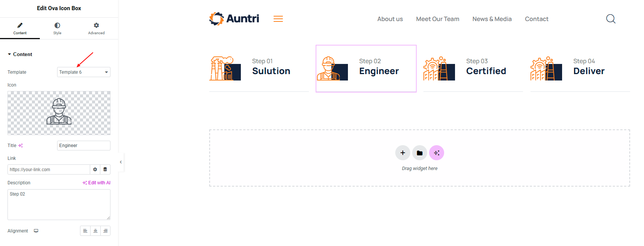The width and height of the screenshot is (644, 246).
Task: Click the Drag widget here text
Action: click(420, 169)
